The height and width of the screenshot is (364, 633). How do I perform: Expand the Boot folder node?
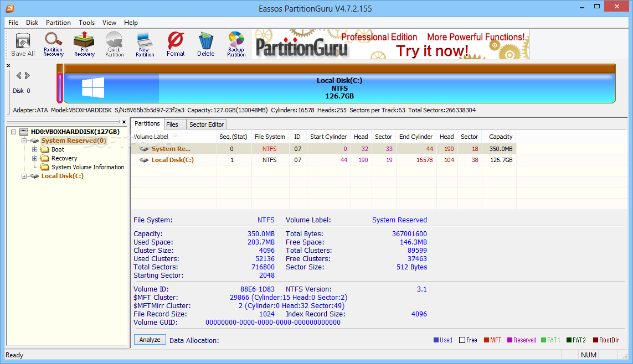(34, 149)
